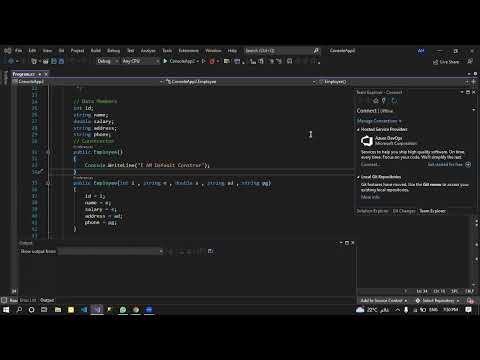480x360 pixels.
Task: Click the Azure DevOps logo icon
Action: pyautogui.click(x=367, y=141)
